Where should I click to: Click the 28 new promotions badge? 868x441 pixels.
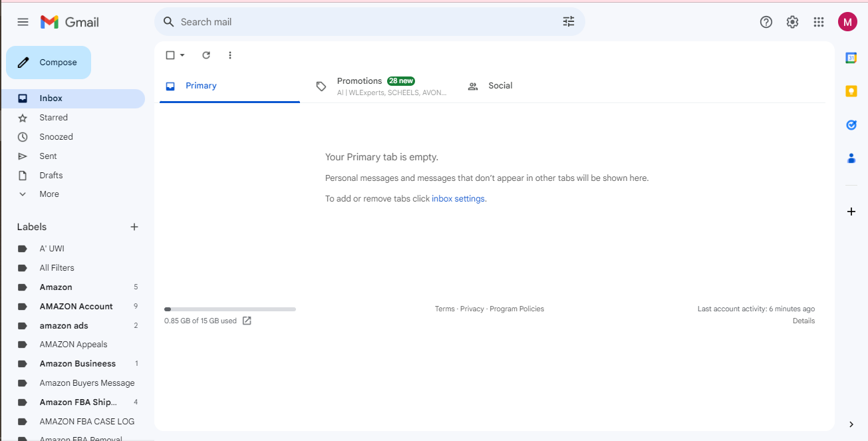point(401,81)
